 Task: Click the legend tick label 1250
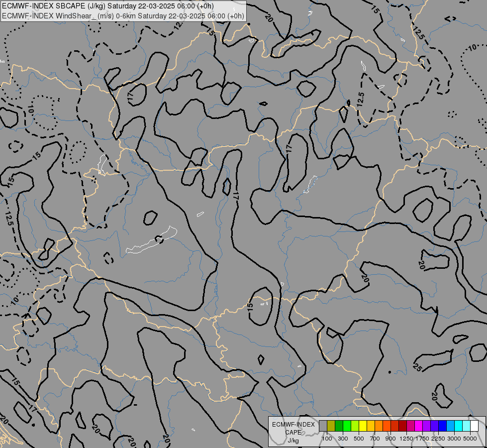click(406, 439)
